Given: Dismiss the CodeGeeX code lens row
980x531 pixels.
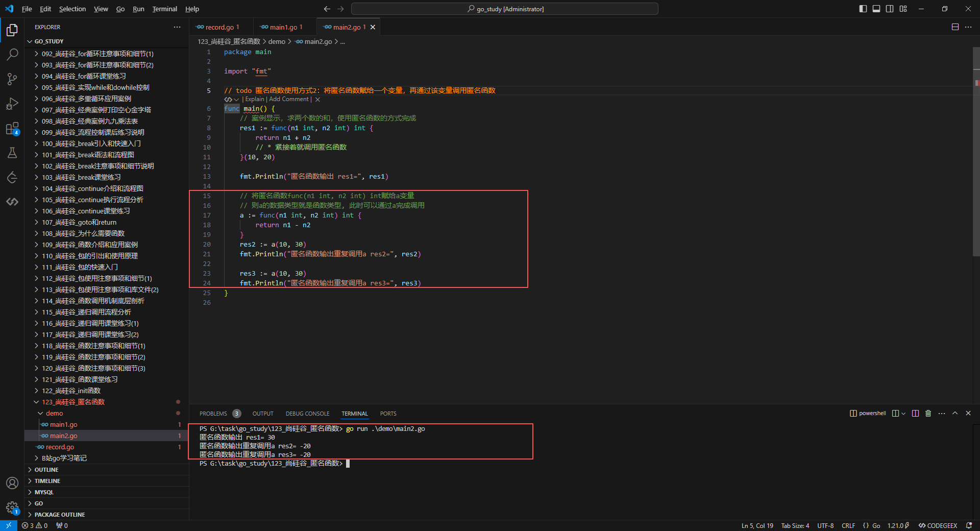Looking at the screenshot, I should point(317,100).
